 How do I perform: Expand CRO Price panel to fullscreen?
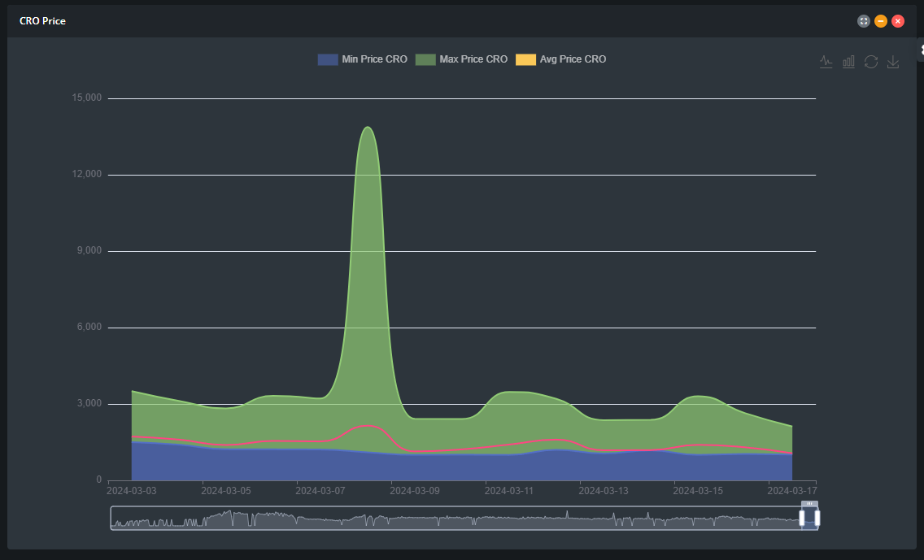pyautogui.click(x=863, y=21)
